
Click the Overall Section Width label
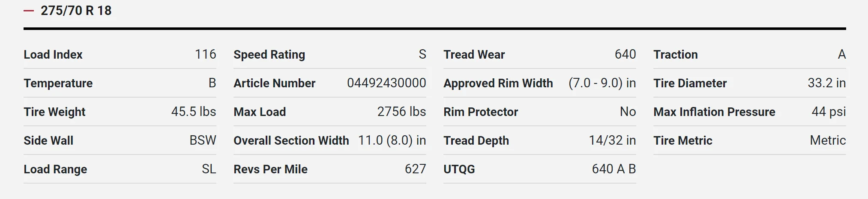tap(291, 140)
